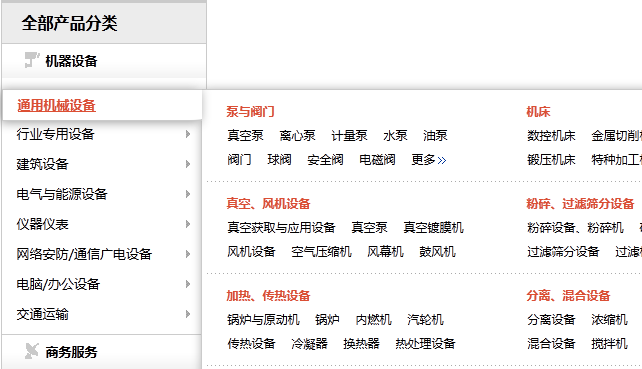
Task: Select 电脑/办公设备 menu item
Action: click(x=58, y=284)
